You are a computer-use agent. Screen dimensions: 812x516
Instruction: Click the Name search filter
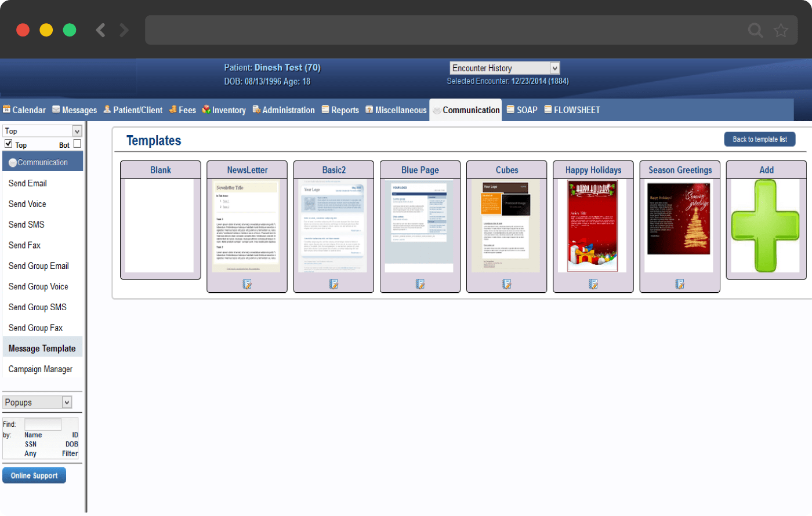pos(33,435)
